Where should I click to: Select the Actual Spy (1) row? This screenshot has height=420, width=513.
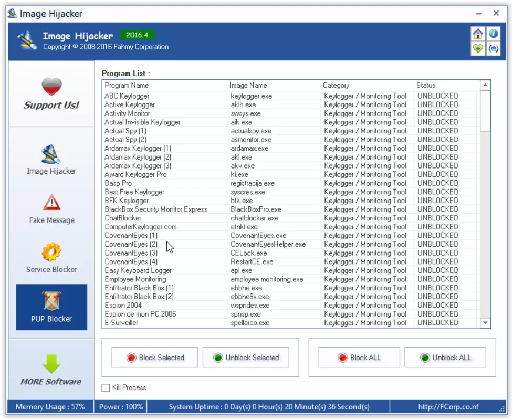pos(291,131)
